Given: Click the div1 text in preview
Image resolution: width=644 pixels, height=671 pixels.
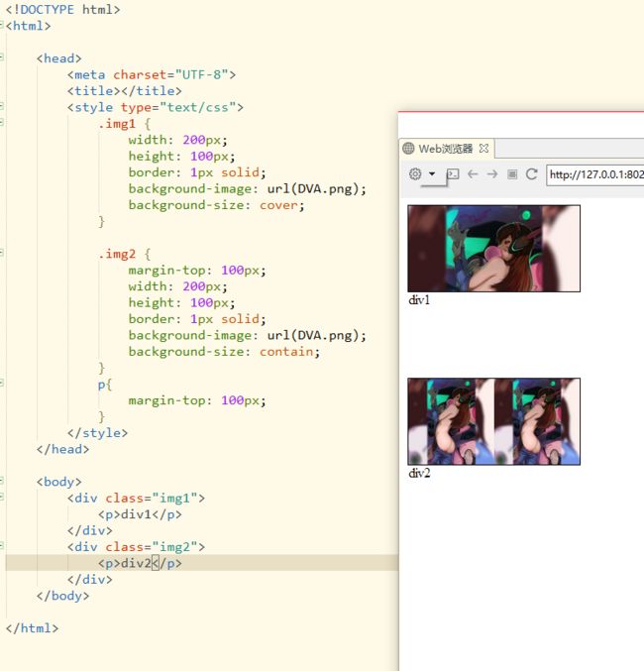Looking at the screenshot, I should click(x=419, y=300).
